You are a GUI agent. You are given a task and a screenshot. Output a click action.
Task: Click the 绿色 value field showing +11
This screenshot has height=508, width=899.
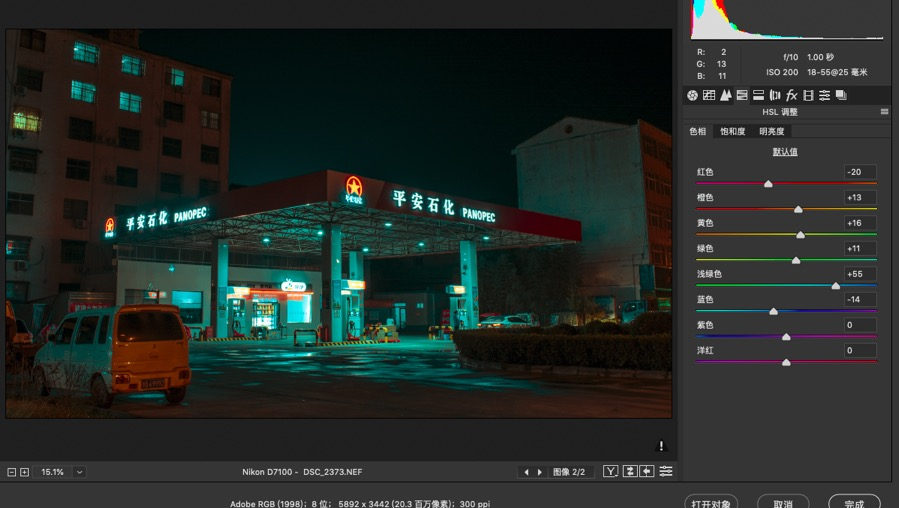(860, 248)
